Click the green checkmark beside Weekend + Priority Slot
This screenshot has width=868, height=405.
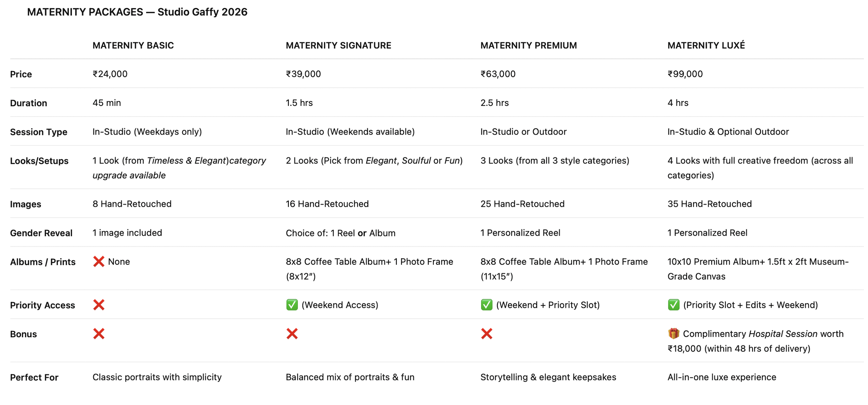coord(486,305)
